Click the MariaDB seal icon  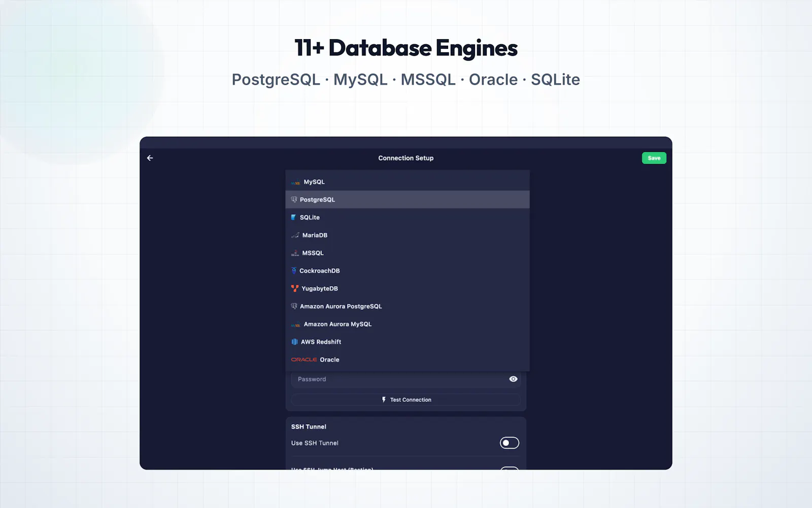295,235
